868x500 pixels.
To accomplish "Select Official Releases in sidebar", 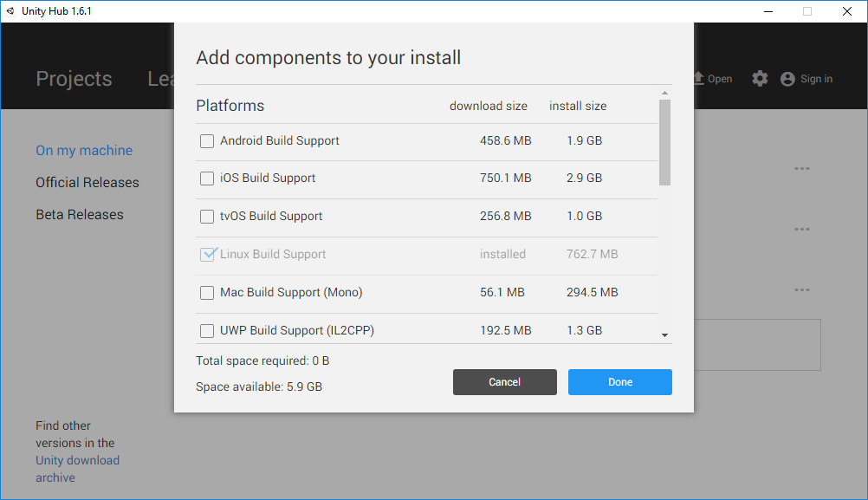I will coord(87,182).
